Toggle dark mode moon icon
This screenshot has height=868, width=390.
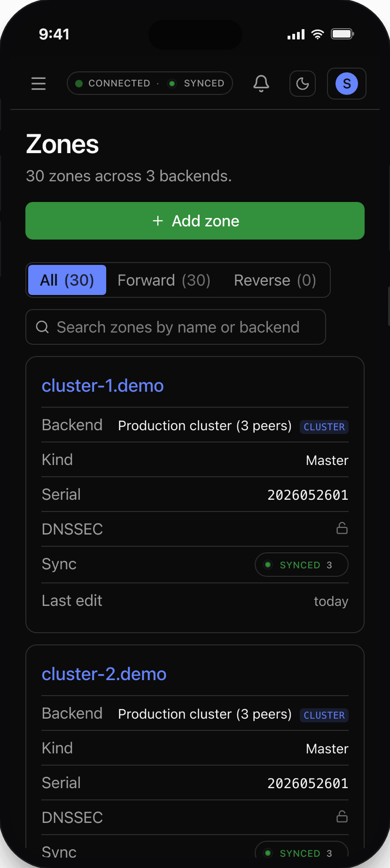(303, 84)
